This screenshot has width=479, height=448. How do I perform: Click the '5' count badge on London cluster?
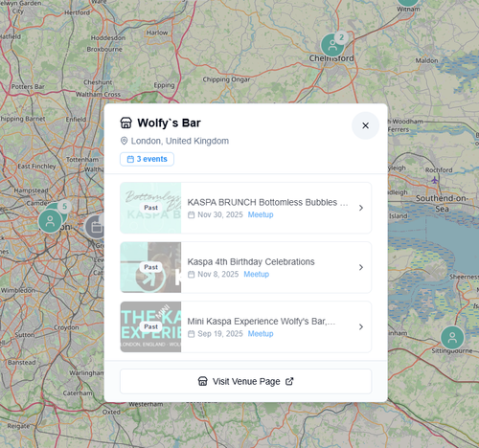coord(64,207)
